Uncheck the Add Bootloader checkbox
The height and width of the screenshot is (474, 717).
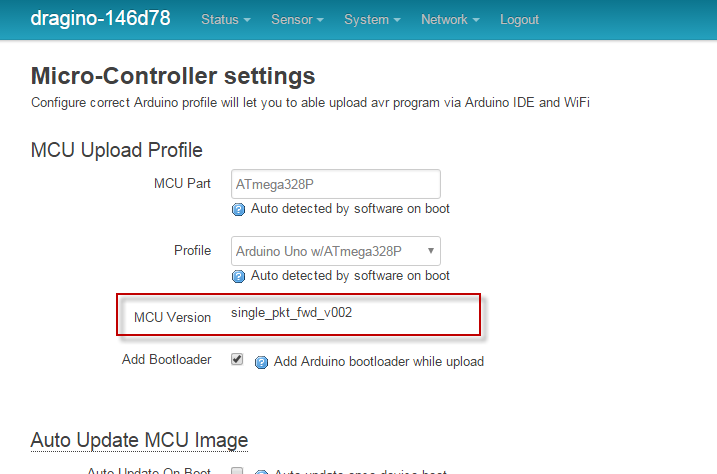[237, 359]
